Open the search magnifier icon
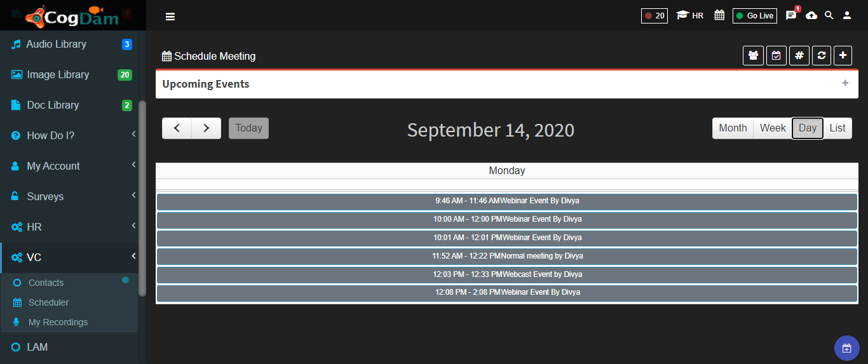This screenshot has height=364, width=868. click(x=829, y=15)
